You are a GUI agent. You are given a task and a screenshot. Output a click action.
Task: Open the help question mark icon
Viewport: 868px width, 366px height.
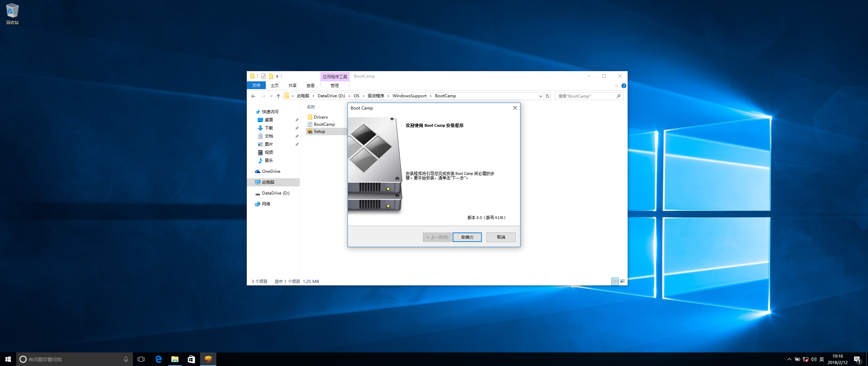click(624, 86)
